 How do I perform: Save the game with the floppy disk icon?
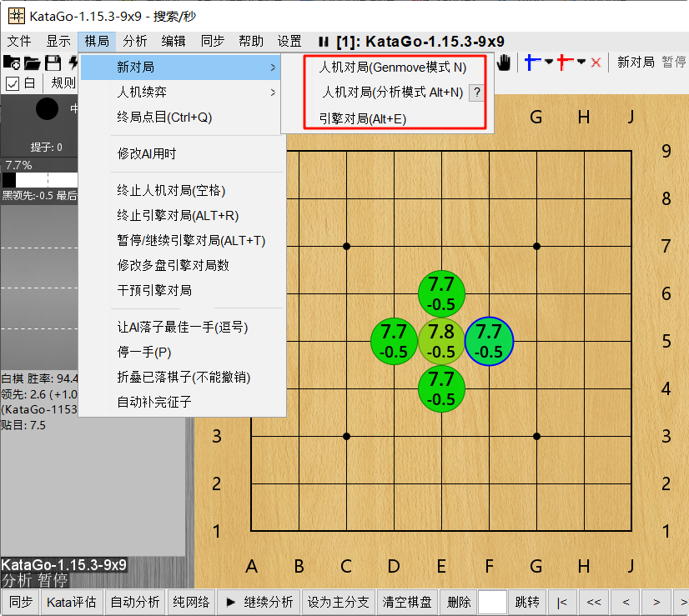coord(53,63)
